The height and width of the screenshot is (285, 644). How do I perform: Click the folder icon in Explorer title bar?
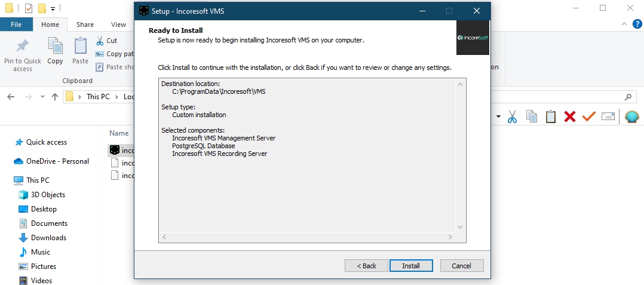click(9, 8)
